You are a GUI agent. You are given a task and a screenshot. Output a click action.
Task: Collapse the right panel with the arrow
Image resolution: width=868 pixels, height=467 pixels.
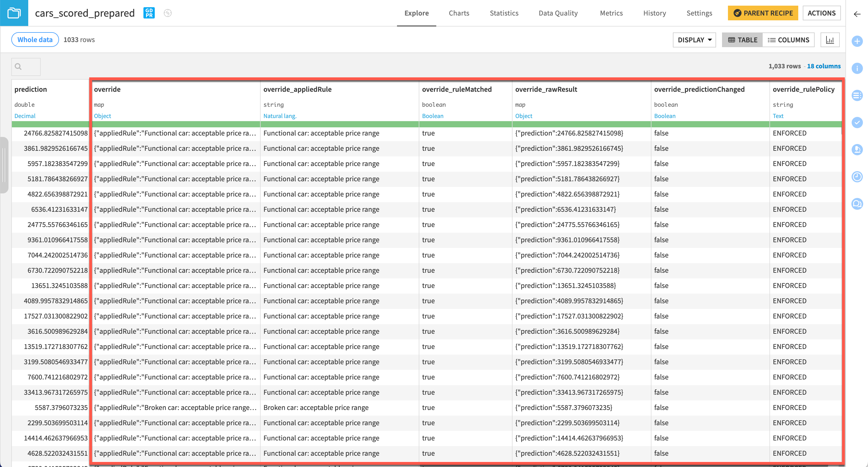tap(857, 14)
